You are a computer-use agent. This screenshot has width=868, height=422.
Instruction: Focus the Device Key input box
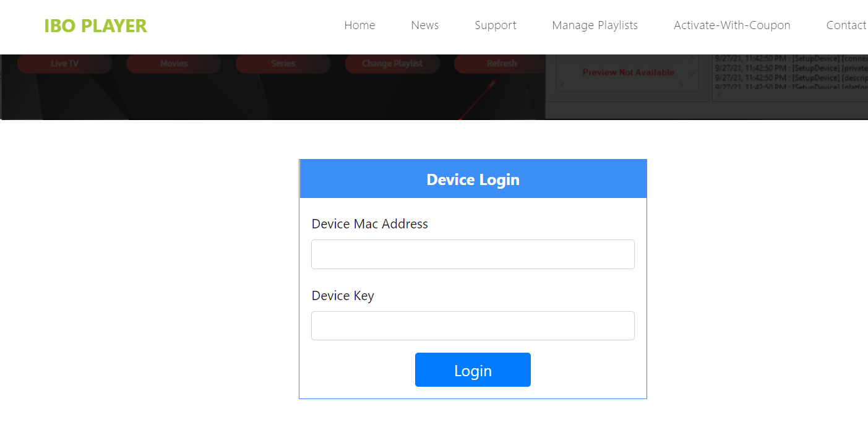tap(473, 326)
